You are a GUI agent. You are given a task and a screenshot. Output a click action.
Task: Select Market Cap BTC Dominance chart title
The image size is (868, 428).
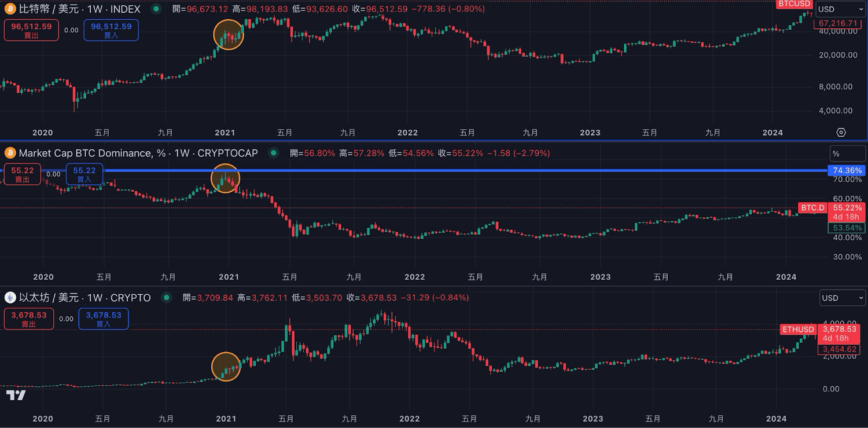tap(138, 153)
